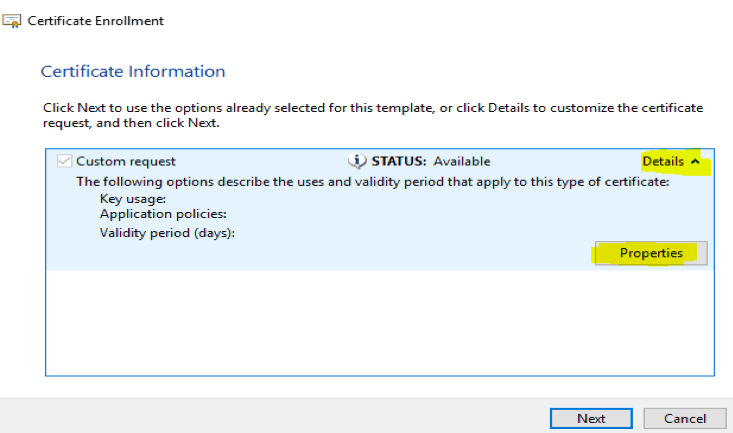Toggle the Custom request checkbox
Screen dimensions: 733x433
click(64, 161)
